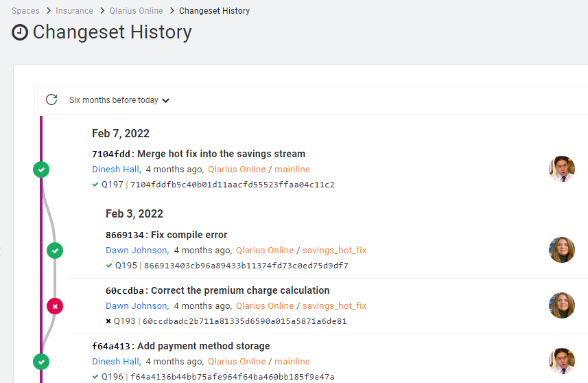Go to Spaces in the breadcrumb
The image size is (588, 383).
pyautogui.click(x=25, y=11)
